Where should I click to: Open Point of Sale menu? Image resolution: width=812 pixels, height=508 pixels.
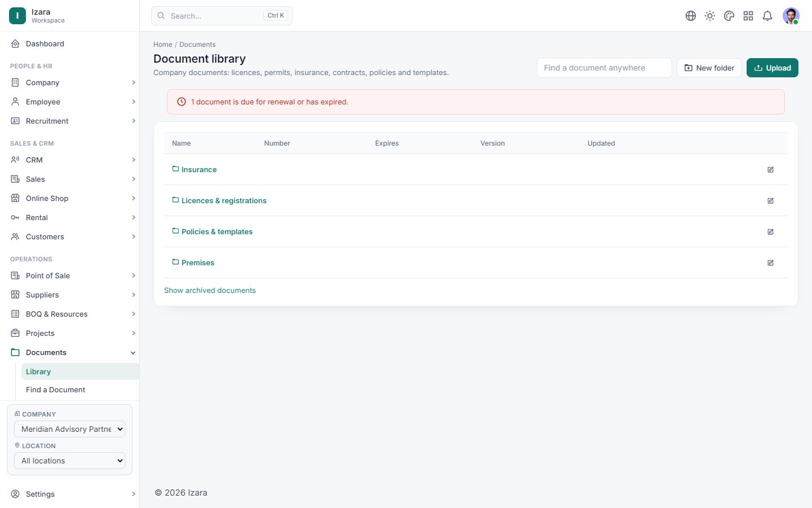pos(73,275)
